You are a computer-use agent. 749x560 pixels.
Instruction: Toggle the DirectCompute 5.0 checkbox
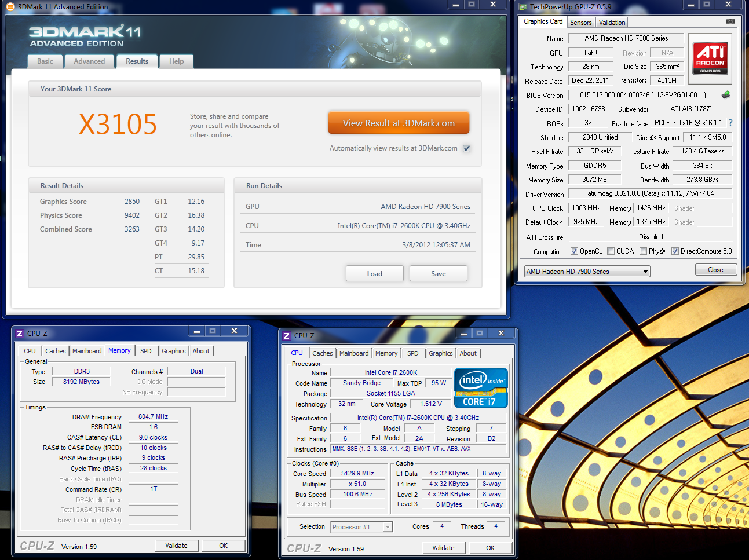click(675, 251)
